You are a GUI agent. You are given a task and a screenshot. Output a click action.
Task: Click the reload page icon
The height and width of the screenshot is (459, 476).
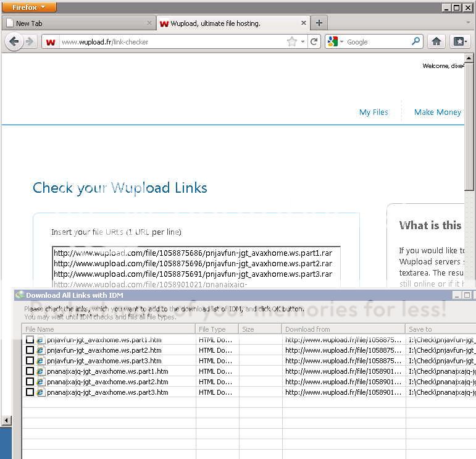point(314,41)
